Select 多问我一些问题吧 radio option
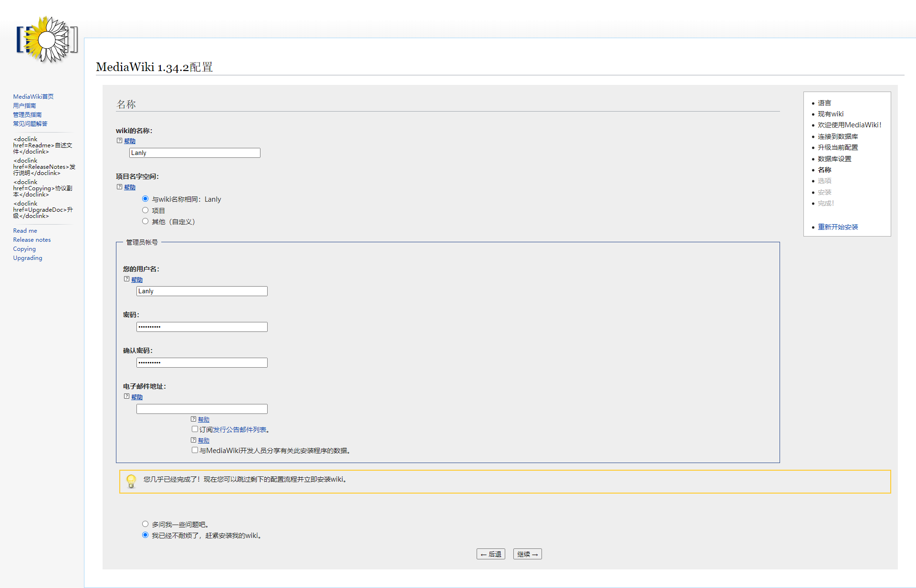Viewport: 916px width, 588px height. click(x=146, y=524)
